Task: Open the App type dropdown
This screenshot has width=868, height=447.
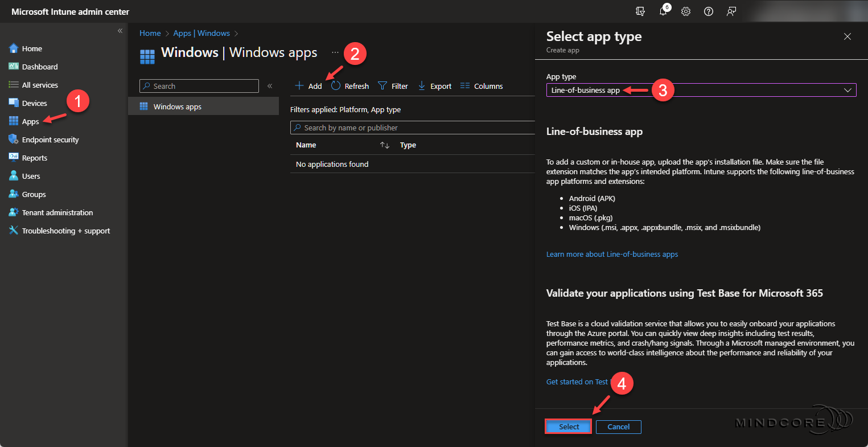Action: pyautogui.click(x=700, y=89)
